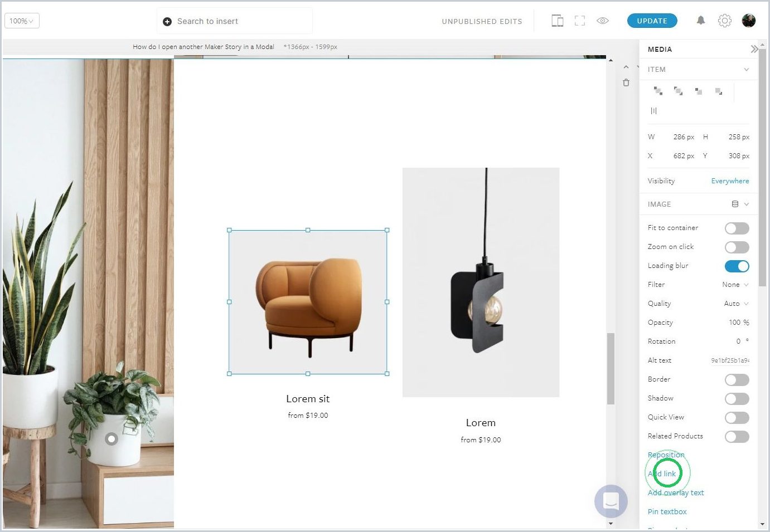Click UNPUBLISHED EDITS label
Image resolution: width=770 pixels, height=532 pixels.
pos(482,22)
